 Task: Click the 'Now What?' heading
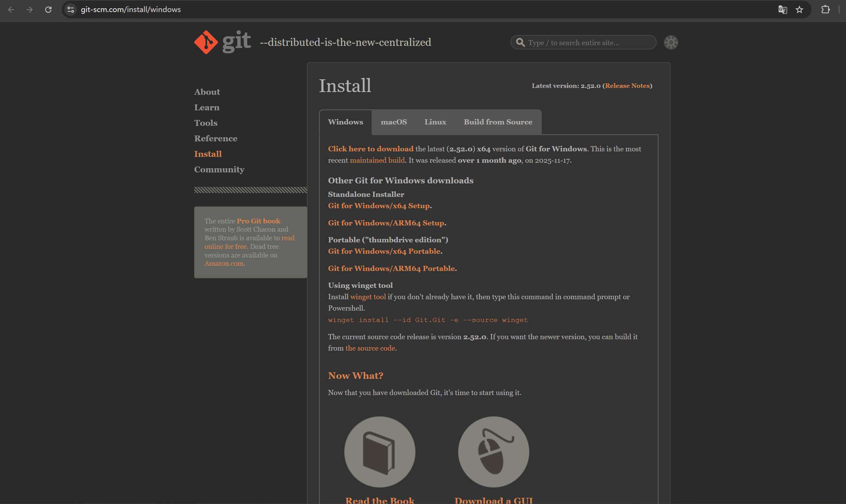(355, 376)
